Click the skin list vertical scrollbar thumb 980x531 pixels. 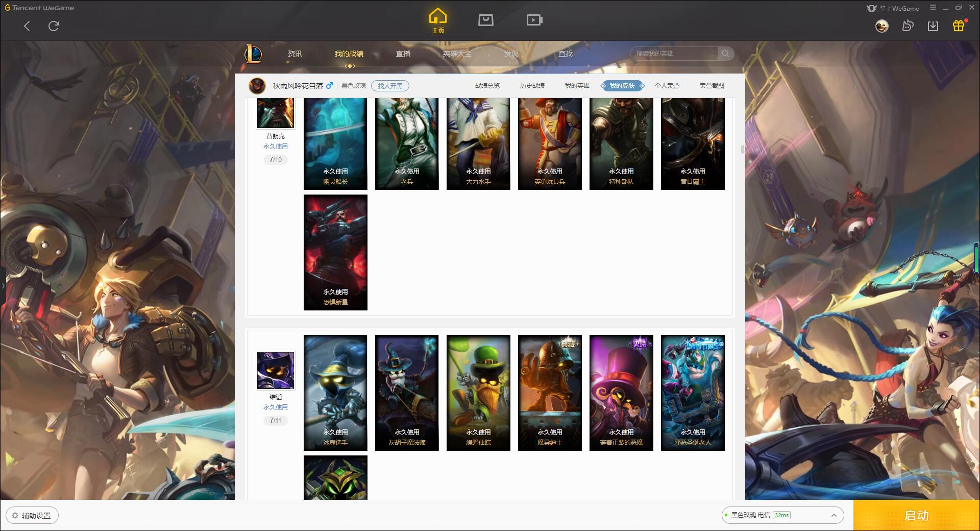[x=742, y=150]
